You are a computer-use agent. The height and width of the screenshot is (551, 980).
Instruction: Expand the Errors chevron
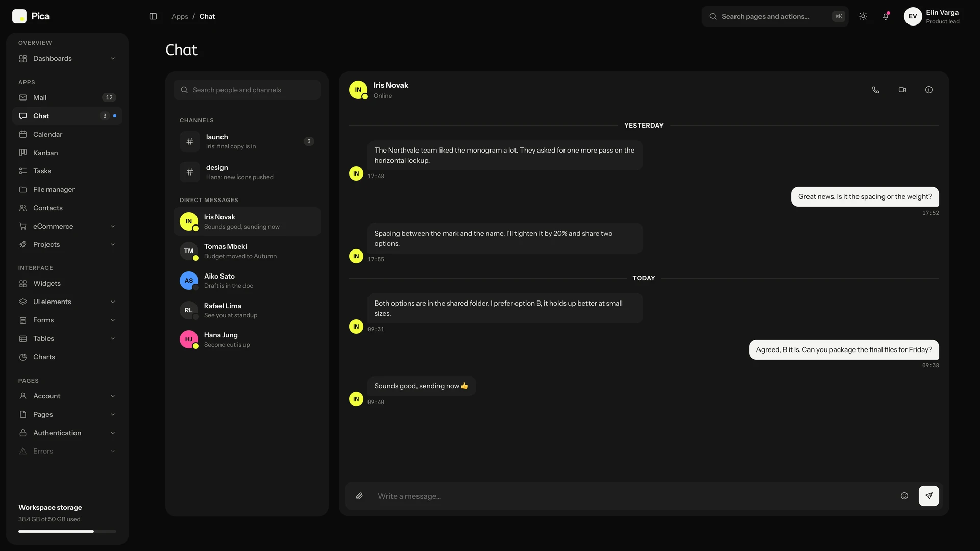(113, 451)
